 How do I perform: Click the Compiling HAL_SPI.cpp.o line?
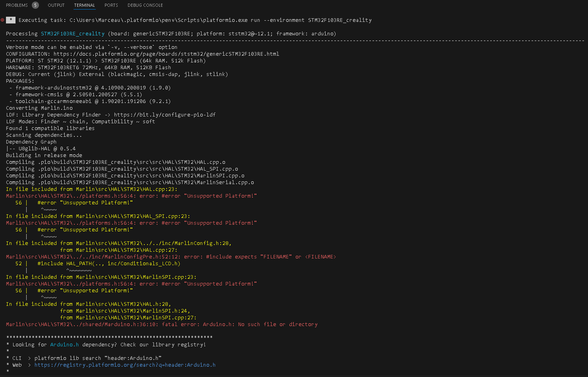pyautogui.click(x=122, y=169)
